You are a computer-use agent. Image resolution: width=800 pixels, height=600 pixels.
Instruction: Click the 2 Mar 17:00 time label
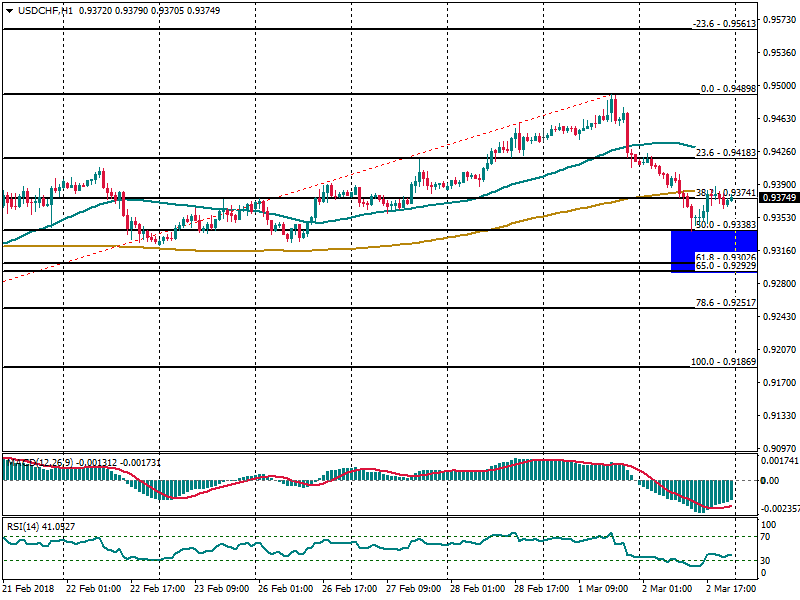tap(734, 590)
